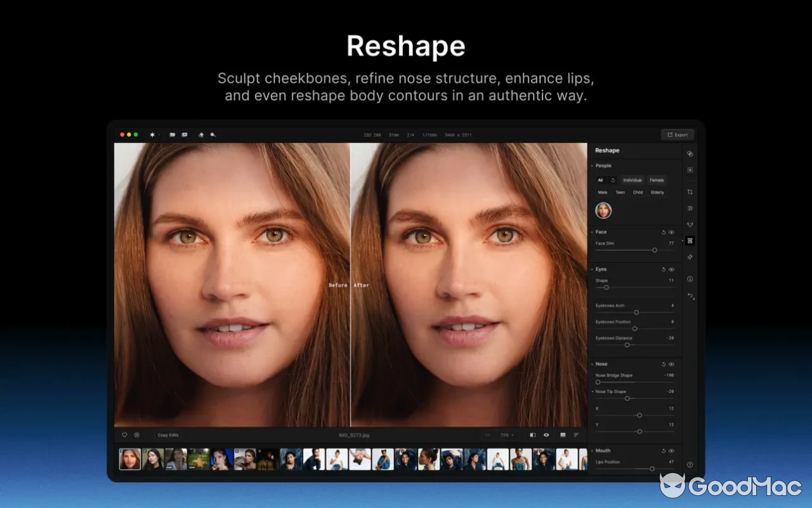Select the AI enhance sparkle icon
The height and width of the screenshot is (508, 812).
(x=690, y=257)
